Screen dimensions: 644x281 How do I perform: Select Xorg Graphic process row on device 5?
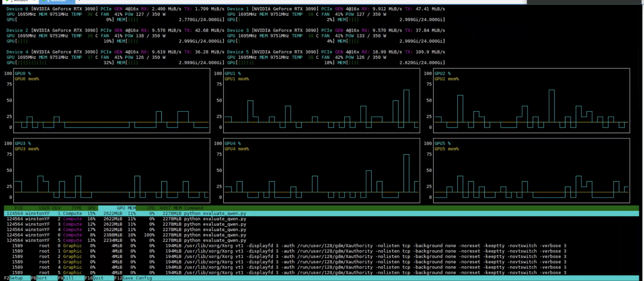(321, 272)
